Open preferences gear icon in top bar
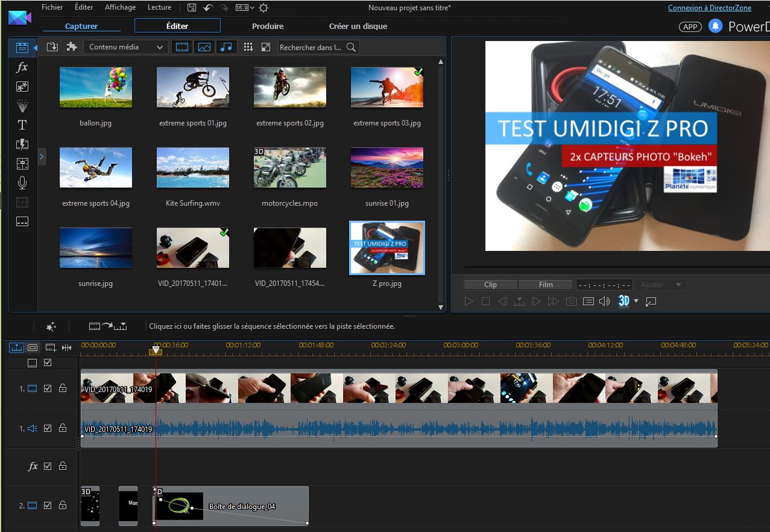The width and height of the screenshot is (770, 532). click(264, 8)
